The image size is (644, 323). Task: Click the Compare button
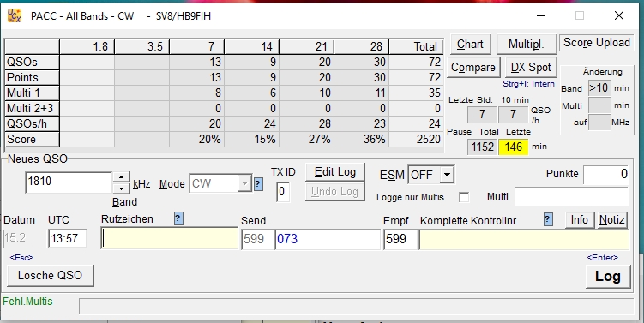[473, 68]
